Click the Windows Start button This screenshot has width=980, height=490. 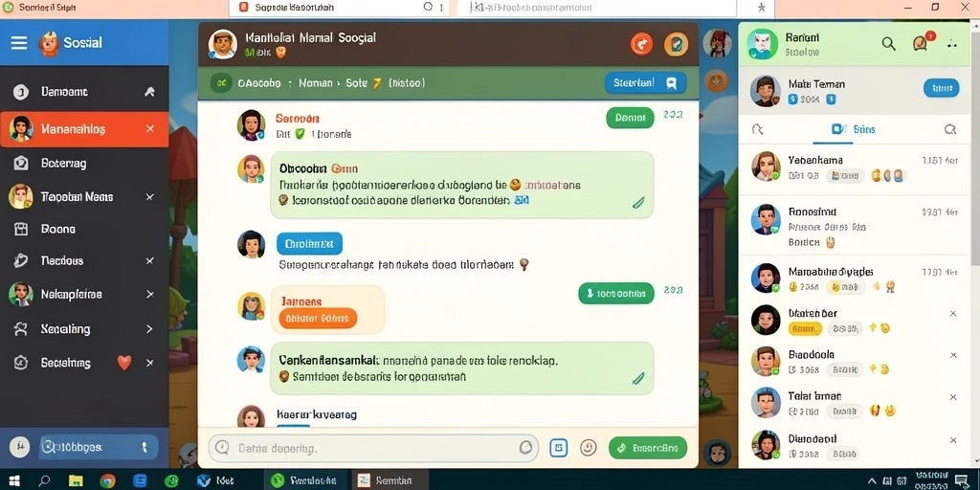(x=13, y=480)
